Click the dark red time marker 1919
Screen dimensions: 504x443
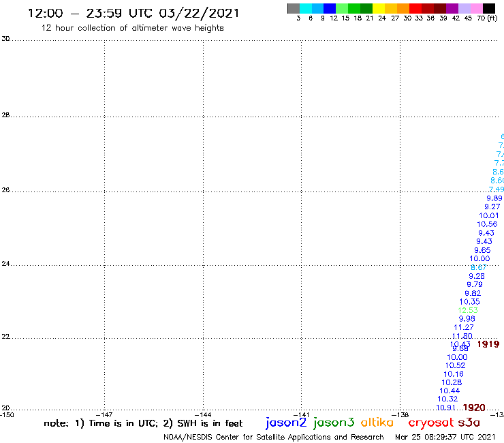point(488,344)
